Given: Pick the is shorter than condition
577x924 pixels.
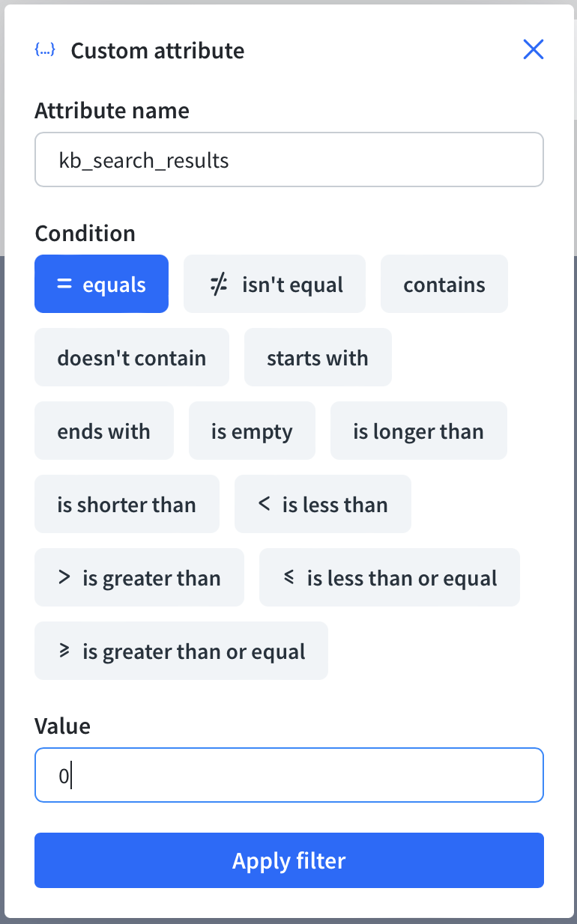Looking at the screenshot, I should (x=127, y=504).
